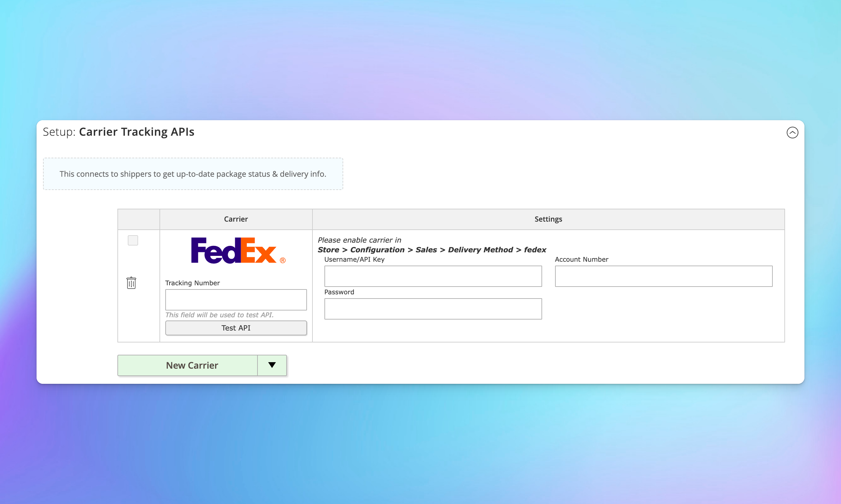841x504 pixels.
Task: Click the dropdown arrow beside New Carrier
Action: click(x=271, y=365)
